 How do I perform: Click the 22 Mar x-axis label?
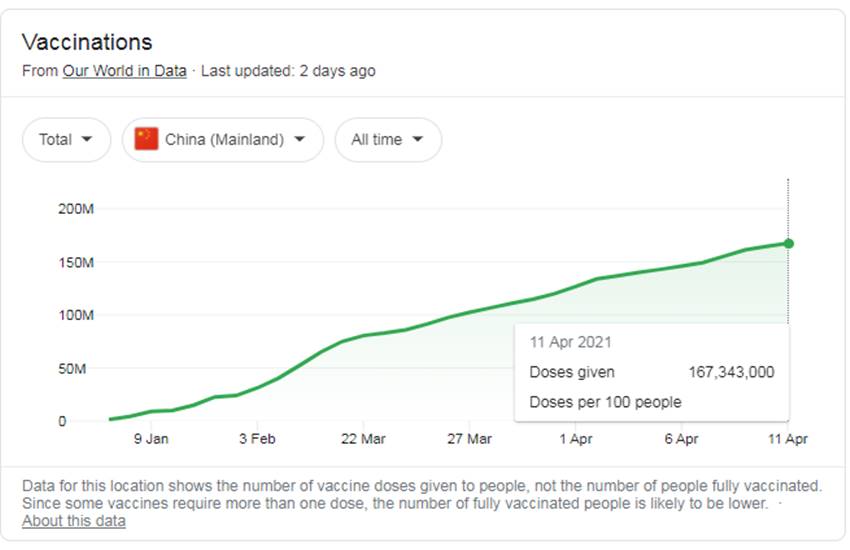(x=363, y=438)
